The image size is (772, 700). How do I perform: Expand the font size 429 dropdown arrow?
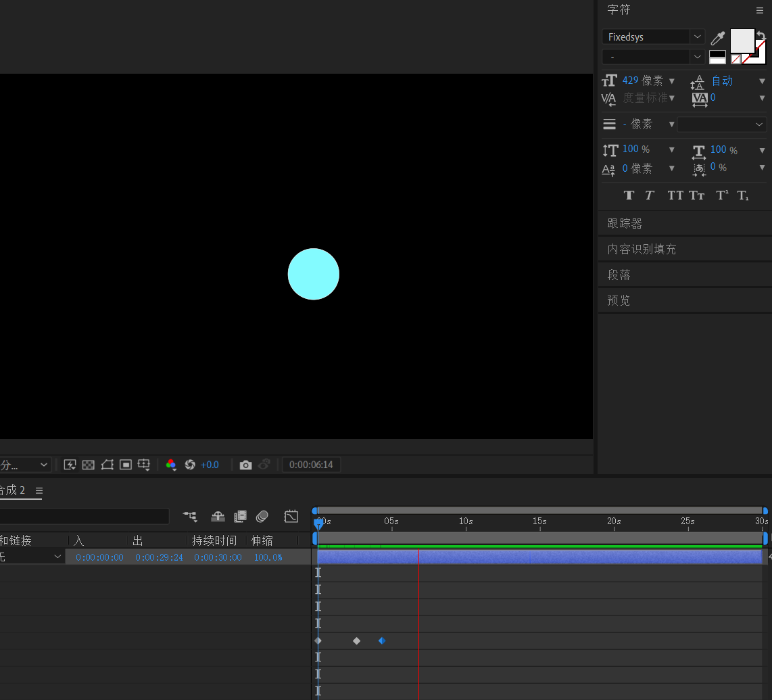coord(671,81)
